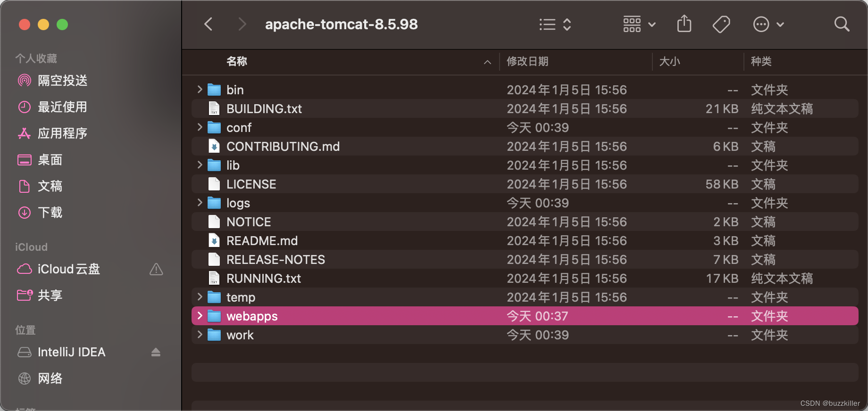Screen dimensions: 868x411
Task: Go back with the left arrow button
Action: coord(208,24)
